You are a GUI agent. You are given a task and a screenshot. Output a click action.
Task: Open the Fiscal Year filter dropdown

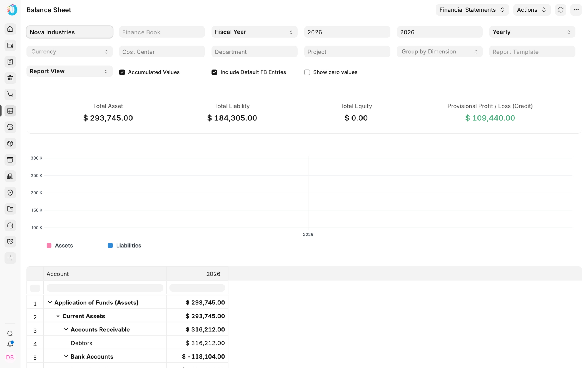click(254, 32)
